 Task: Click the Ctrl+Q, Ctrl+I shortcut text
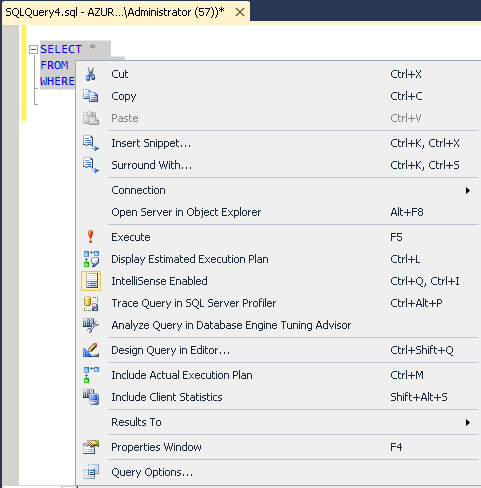[425, 281]
